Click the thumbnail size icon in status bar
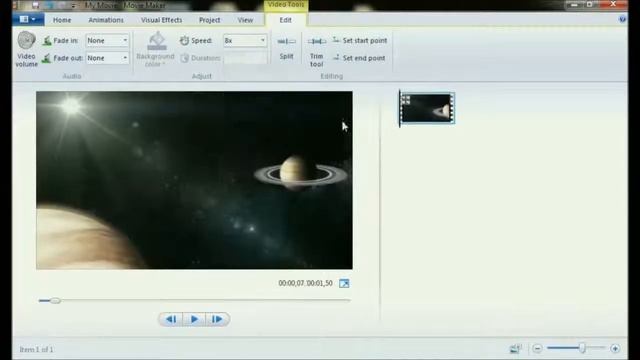640x360 pixels. pyautogui.click(x=516, y=349)
